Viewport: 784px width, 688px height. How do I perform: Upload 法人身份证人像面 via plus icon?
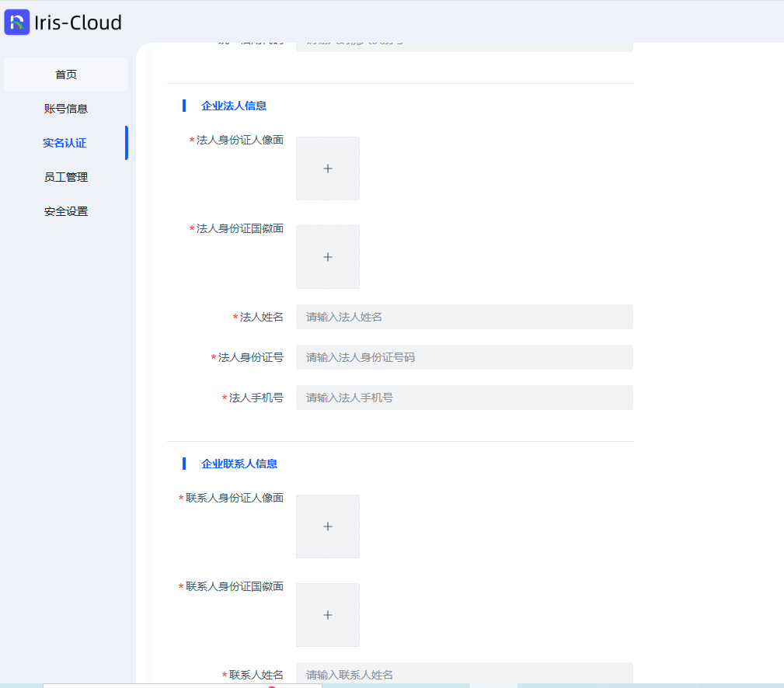[x=328, y=169]
